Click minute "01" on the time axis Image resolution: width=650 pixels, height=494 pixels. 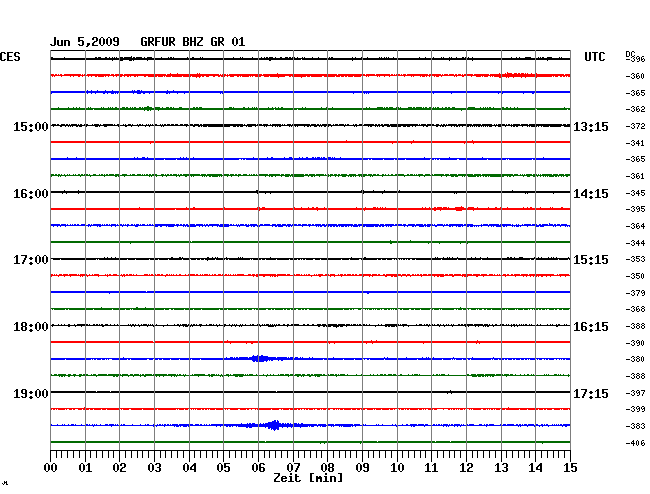[85, 468]
